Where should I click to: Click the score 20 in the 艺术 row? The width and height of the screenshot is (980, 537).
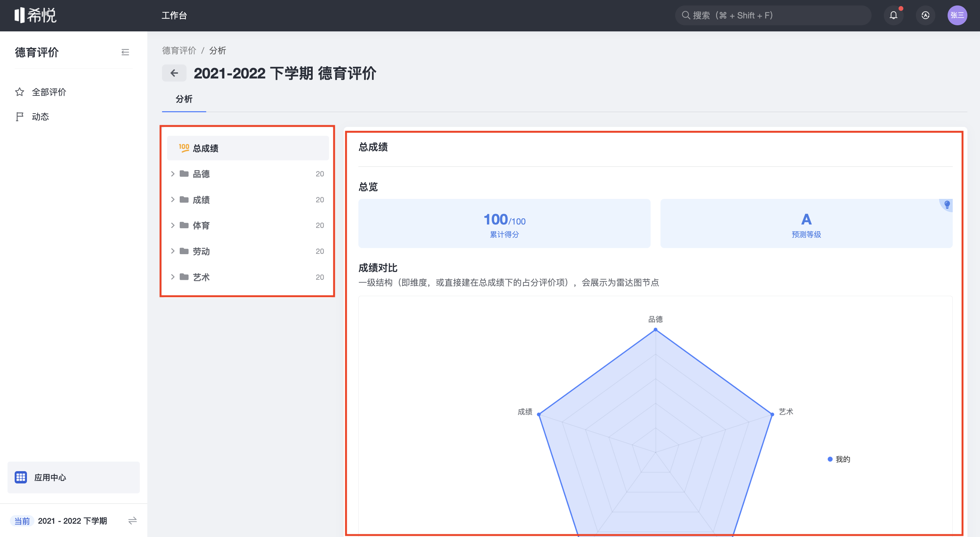(320, 277)
